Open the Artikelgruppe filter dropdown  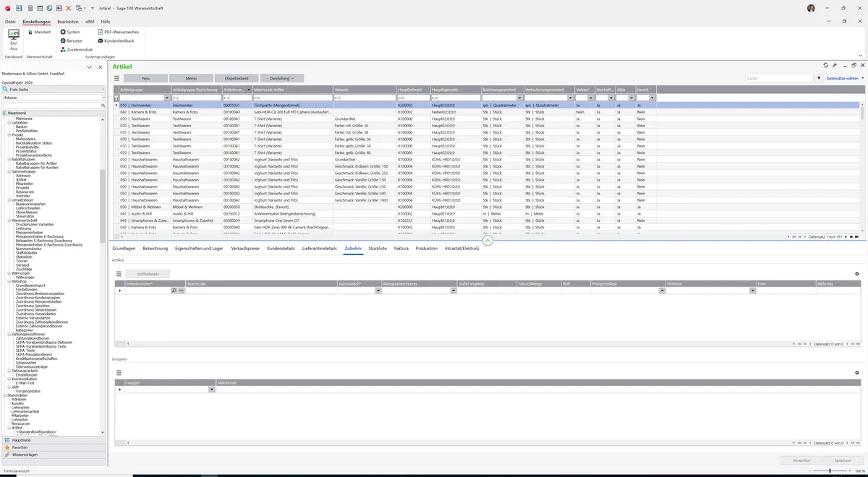pos(167,98)
